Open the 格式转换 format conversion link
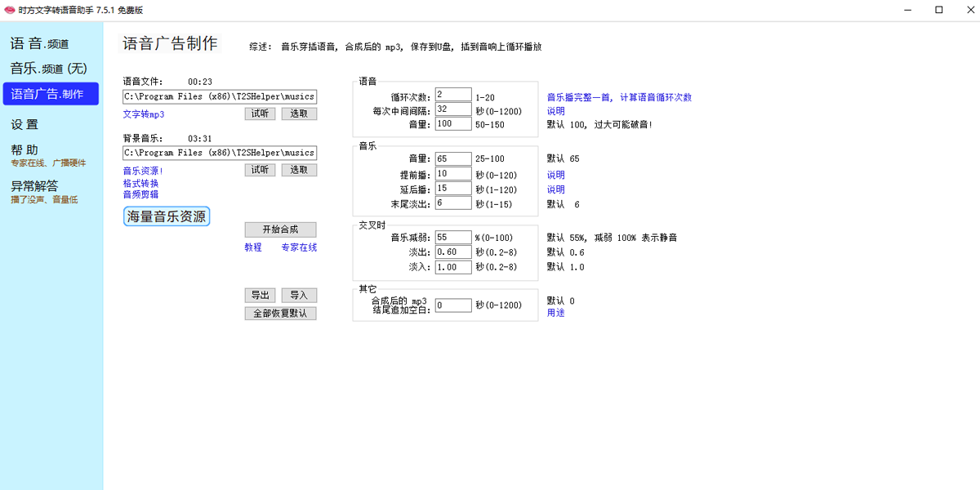Image resolution: width=980 pixels, height=490 pixels. coord(140,184)
